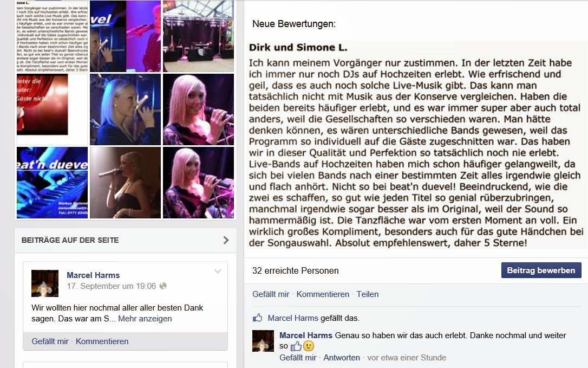The width and height of the screenshot is (588, 368).
Task: Click 'Teilen' under the review post
Action: point(368,294)
